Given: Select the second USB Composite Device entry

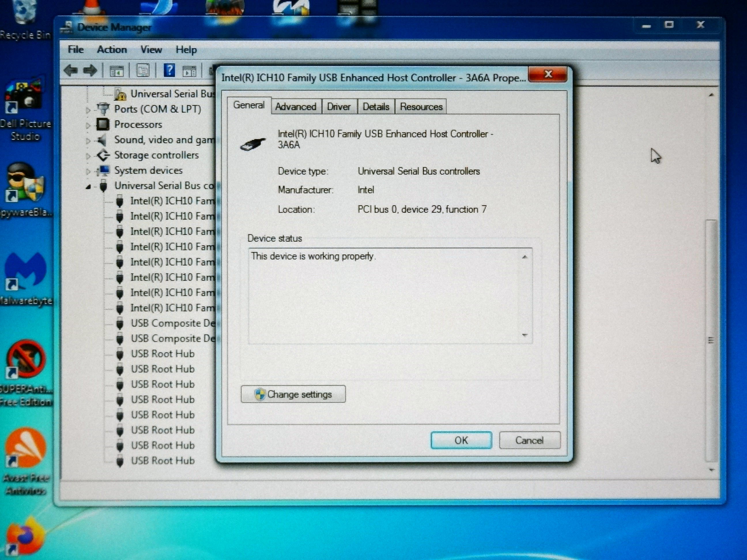Looking at the screenshot, I should click(x=173, y=338).
